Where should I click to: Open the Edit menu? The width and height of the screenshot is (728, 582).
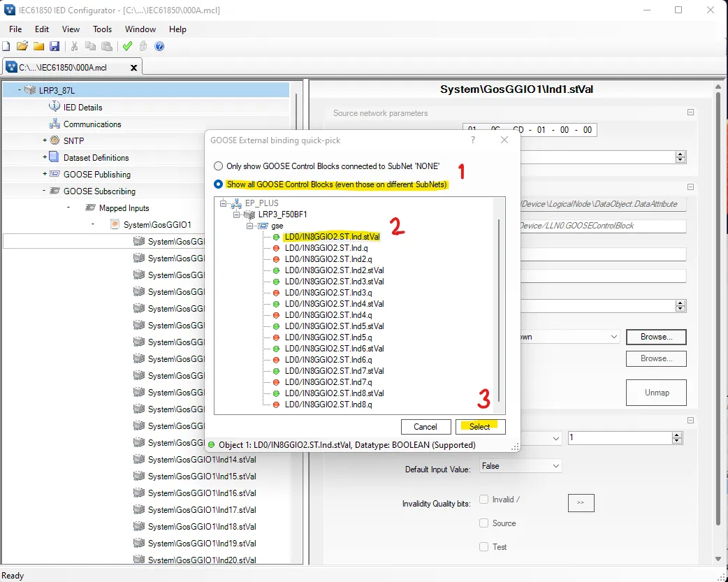pyautogui.click(x=42, y=29)
